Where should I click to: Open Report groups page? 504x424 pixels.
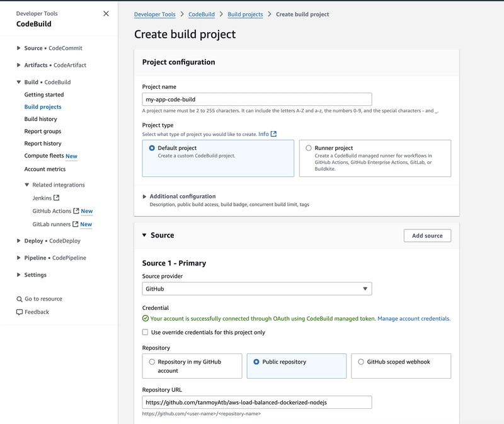(x=43, y=131)
